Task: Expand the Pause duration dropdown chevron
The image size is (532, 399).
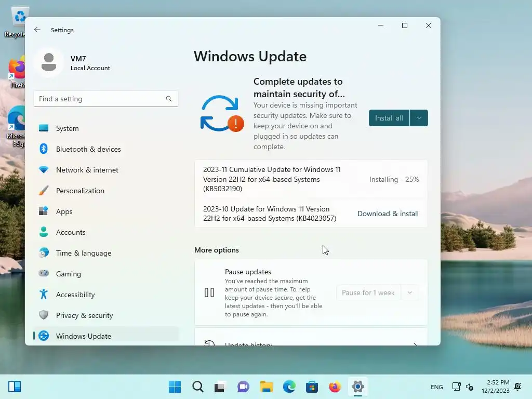Action: coord(410,292)
